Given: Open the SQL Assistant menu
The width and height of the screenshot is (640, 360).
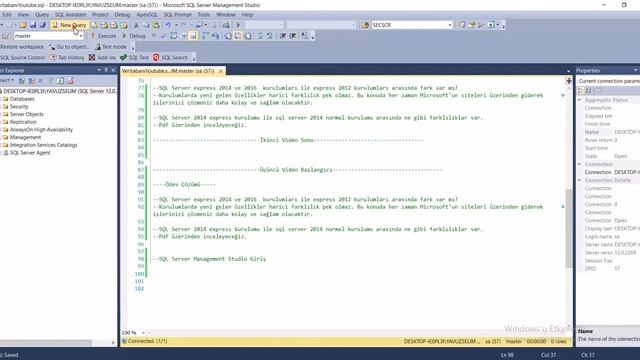Looking at the screenshot, I should point(71,15).
